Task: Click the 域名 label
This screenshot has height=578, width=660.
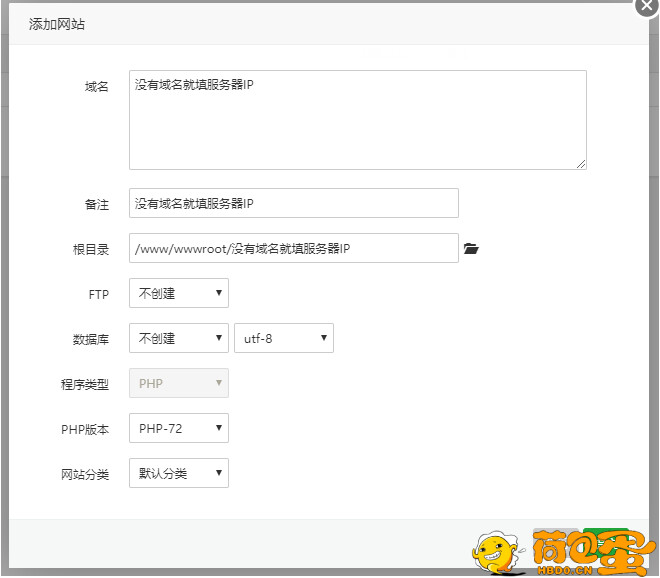Action: pyautogui.click(x=97, y=87)
